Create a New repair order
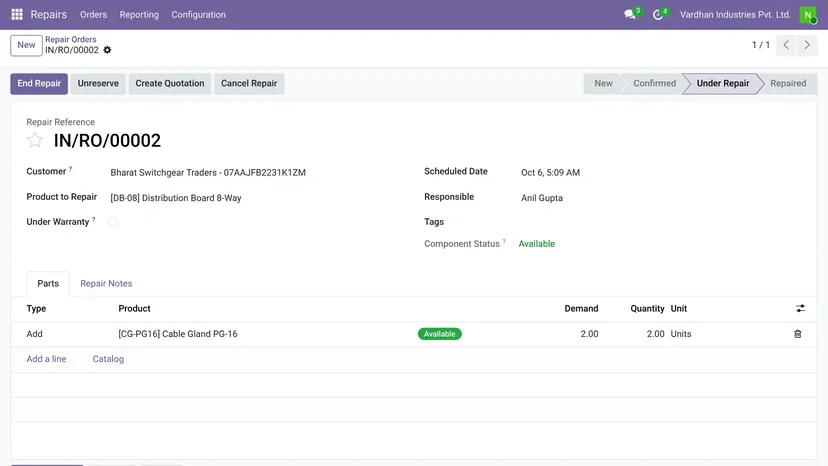Screen dimensions: 828x466 [x=26, y=45]
